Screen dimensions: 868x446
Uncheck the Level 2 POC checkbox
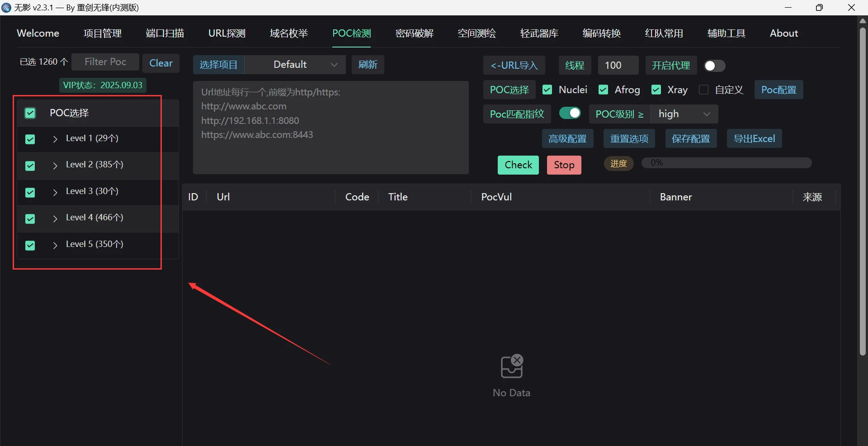30,166
